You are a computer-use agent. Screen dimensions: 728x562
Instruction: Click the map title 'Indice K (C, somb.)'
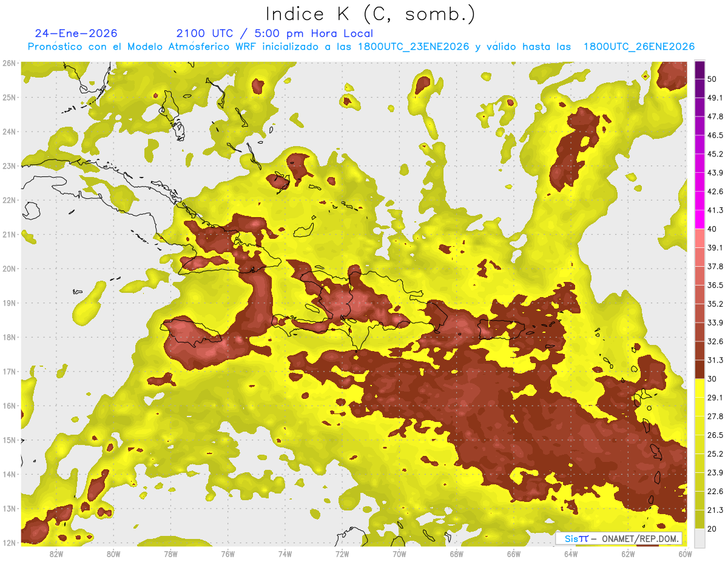point(370,15)
